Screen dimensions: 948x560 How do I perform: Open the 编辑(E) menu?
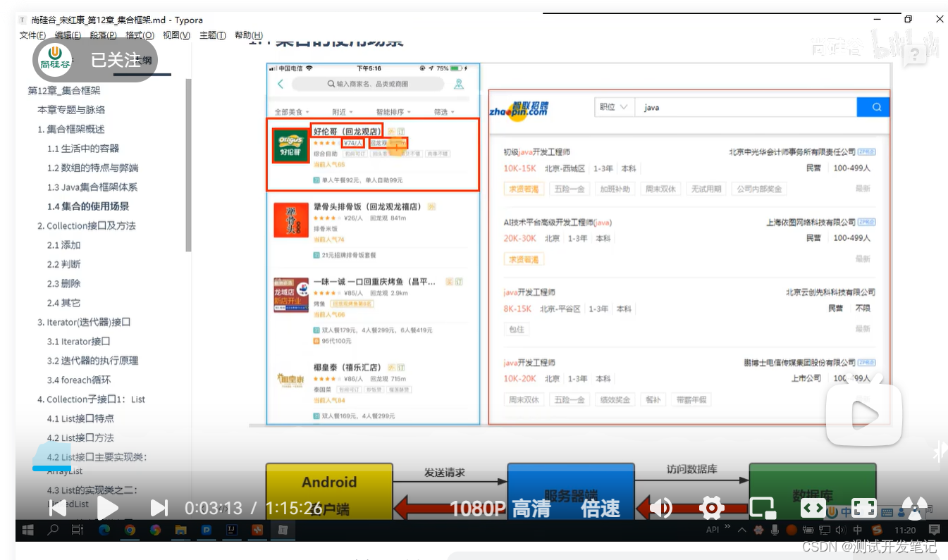coord(68,35)
